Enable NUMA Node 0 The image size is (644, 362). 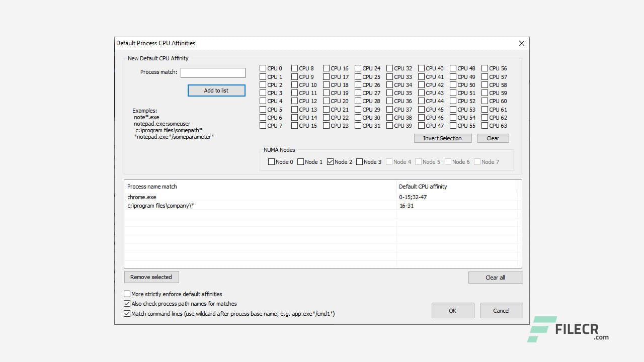(x=271, y=162)
